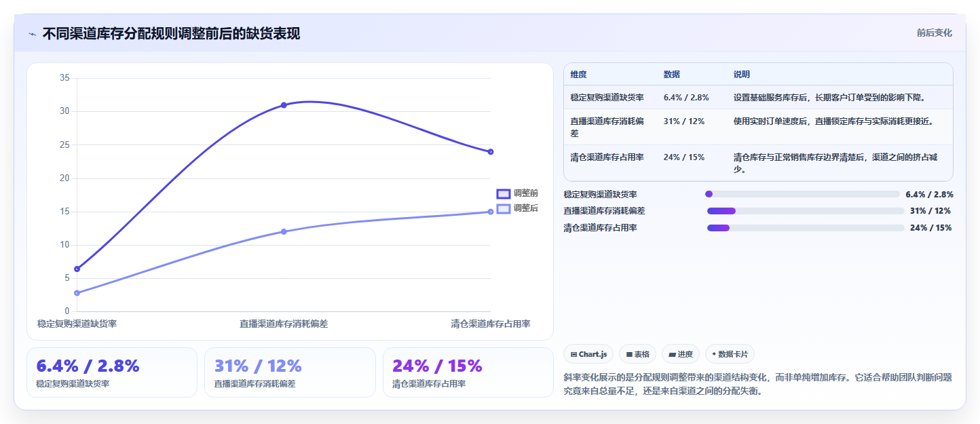Viewport: 980px width, 424px height.
Task: Click the 调整后 legend color box
Action: (504, 208)
